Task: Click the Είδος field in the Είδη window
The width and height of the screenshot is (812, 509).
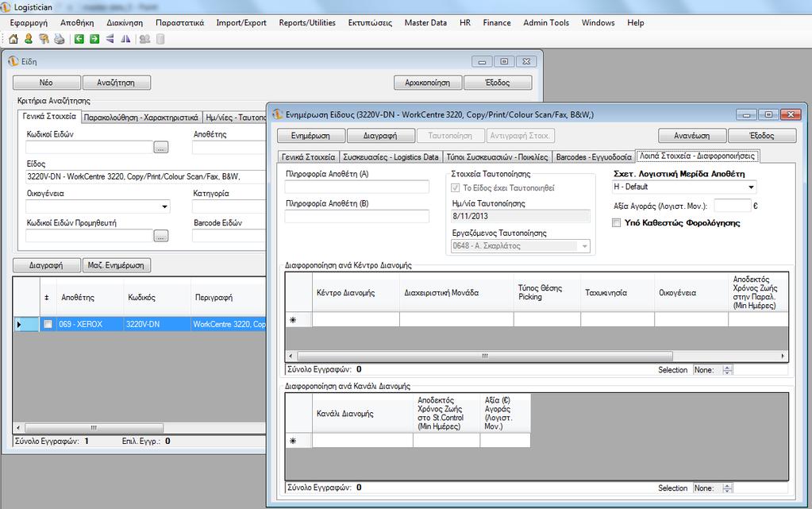Action: (x=145, y=177)
